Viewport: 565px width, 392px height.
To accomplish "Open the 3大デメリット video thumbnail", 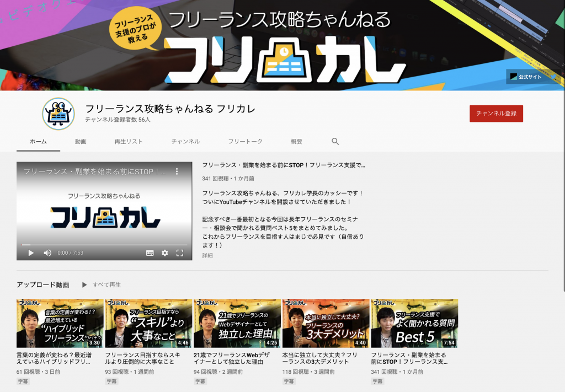I will click(326, 323).
